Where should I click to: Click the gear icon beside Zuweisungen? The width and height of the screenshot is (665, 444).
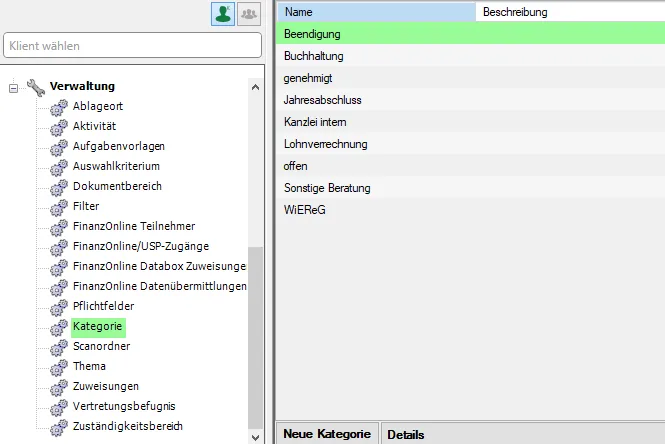coord(59,388)
